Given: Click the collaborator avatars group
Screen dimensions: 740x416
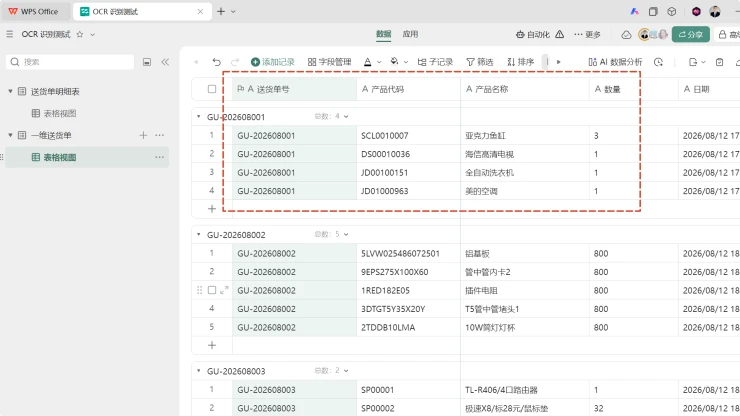Looking at the screenshot, I should (653, 34).
